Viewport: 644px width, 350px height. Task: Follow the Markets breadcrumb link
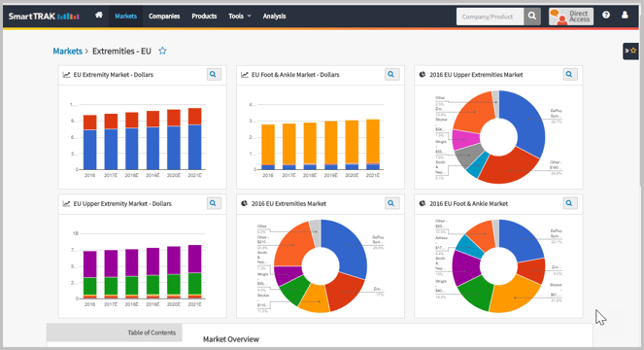(67, 51)
